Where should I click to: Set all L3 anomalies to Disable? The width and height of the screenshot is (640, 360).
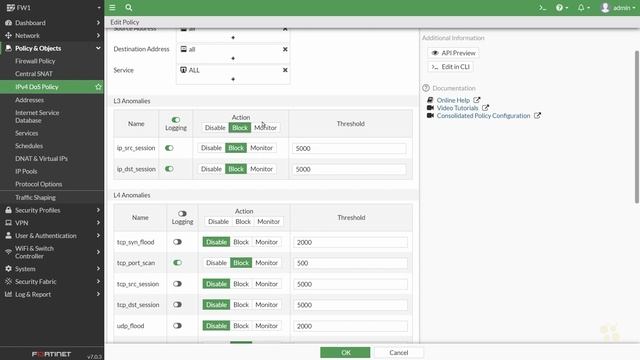(215, 128)
